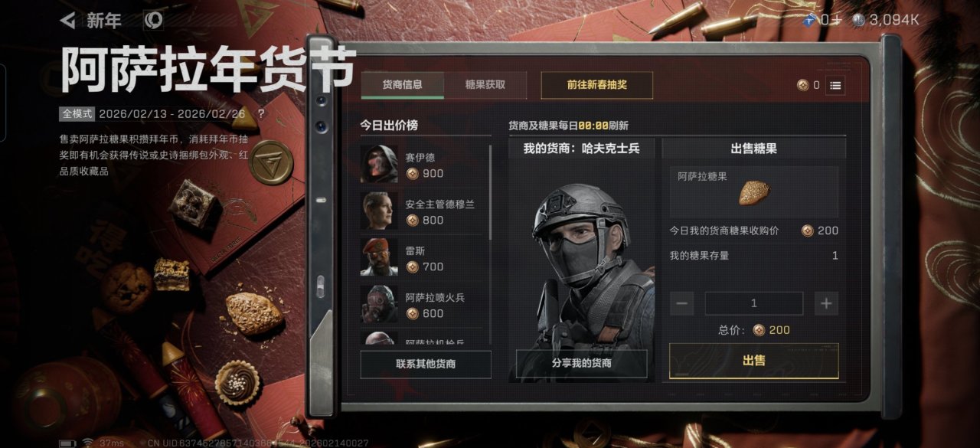This screenshot has height=448, width=980.
Task: Decrease candy quantity with the minus button
Action: coord(681,303)
